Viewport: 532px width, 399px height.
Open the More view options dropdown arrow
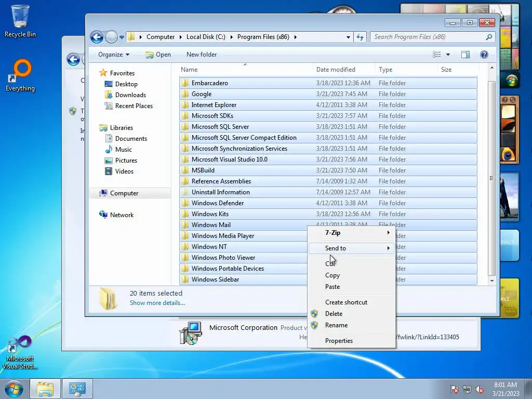coord(448,55)
